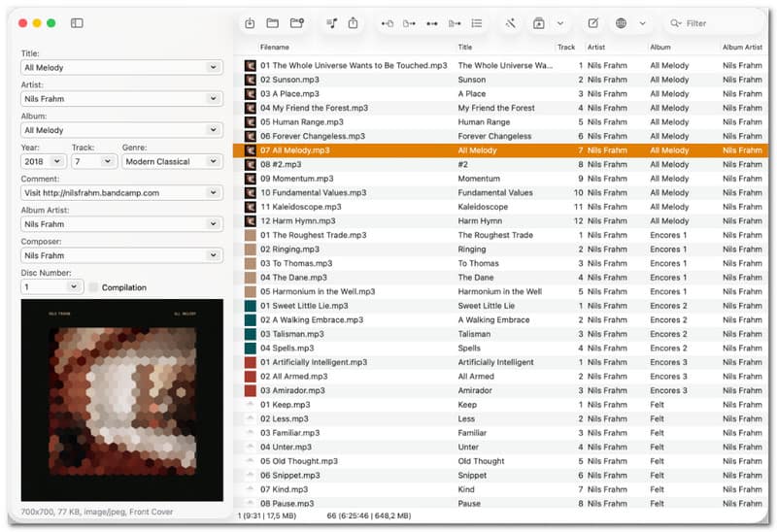Open the Album Artist field dropdown arrow
The width and height of the screenshot is (777, 532).
(x=213, y=224)
